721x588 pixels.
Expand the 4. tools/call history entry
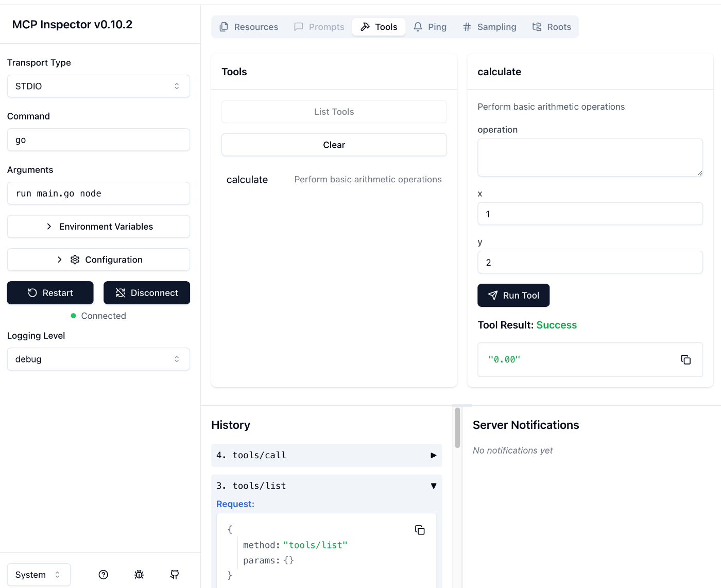(x=327, y=455)
